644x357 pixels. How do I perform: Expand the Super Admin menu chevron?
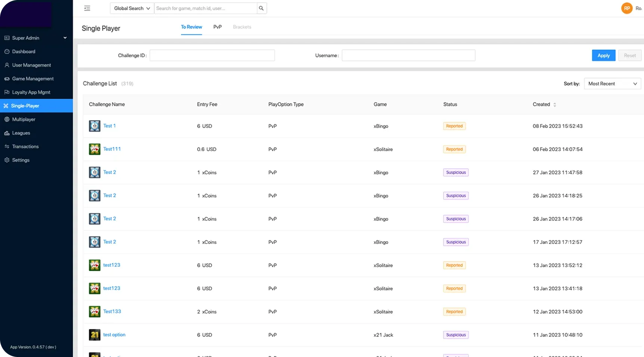pos(65,38)
